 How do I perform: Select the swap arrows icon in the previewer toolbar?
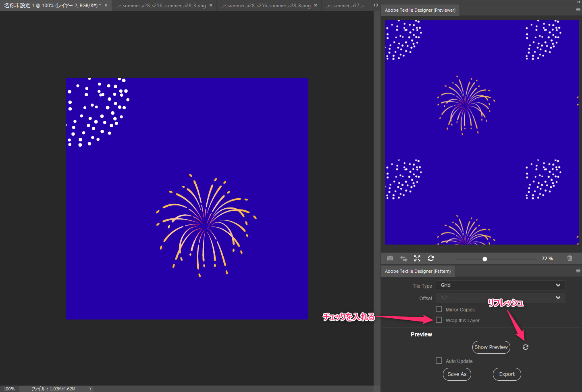[403, 258]
